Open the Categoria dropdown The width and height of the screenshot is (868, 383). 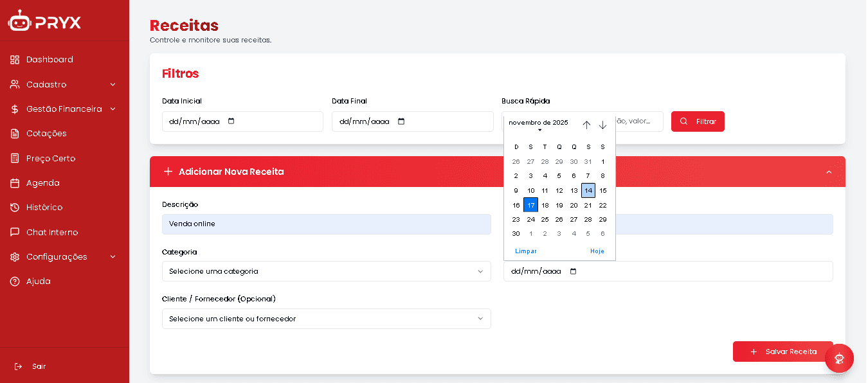point(326,271)
